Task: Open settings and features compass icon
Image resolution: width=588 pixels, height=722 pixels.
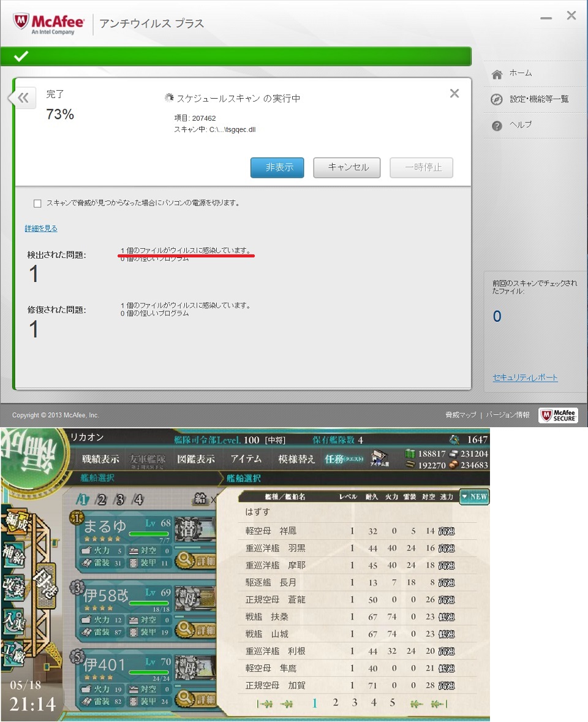Action: click(x=497, y=100)
